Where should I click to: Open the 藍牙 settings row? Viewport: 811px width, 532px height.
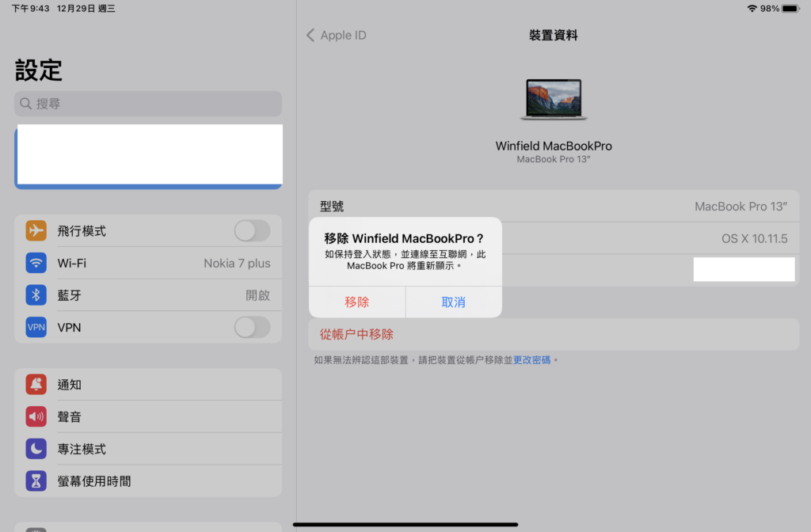148,294
